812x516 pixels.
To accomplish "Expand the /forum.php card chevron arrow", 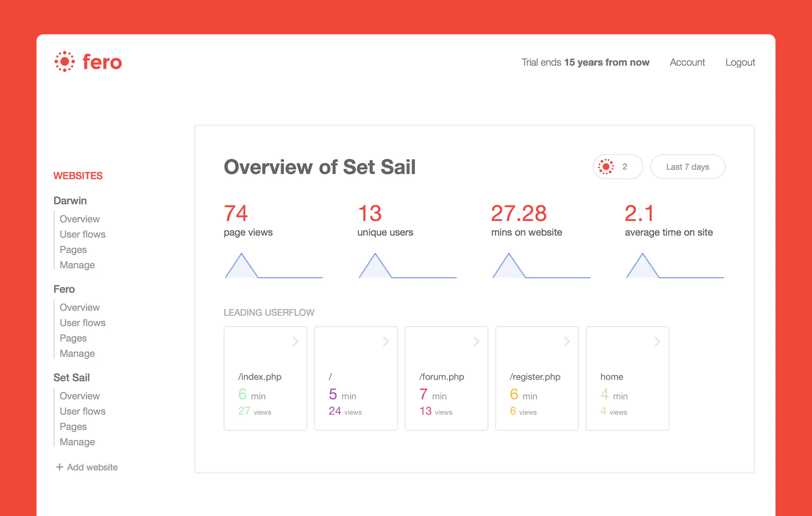I will [476, 341].
